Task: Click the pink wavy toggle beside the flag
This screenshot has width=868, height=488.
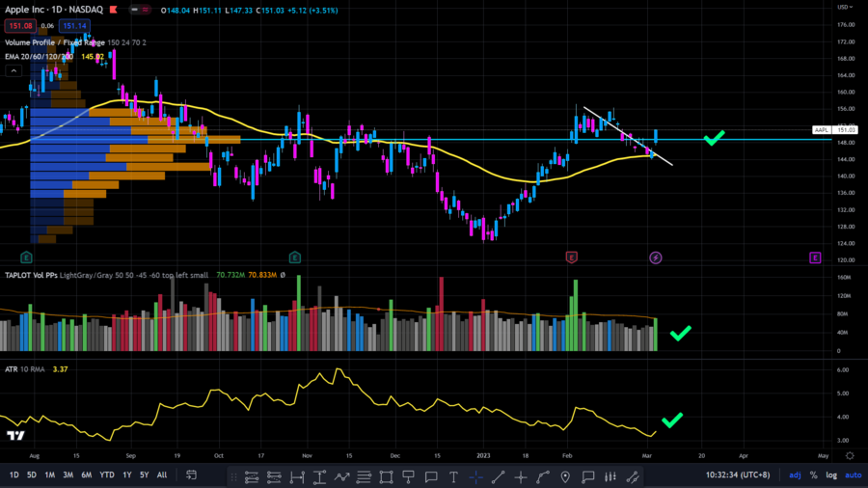Action: [146, 10]
